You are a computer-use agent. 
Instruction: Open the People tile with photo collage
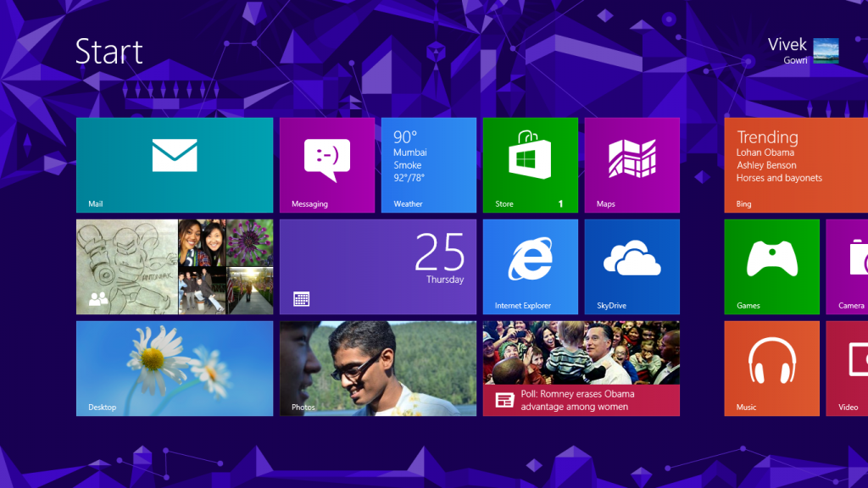(x=175, y=267)
